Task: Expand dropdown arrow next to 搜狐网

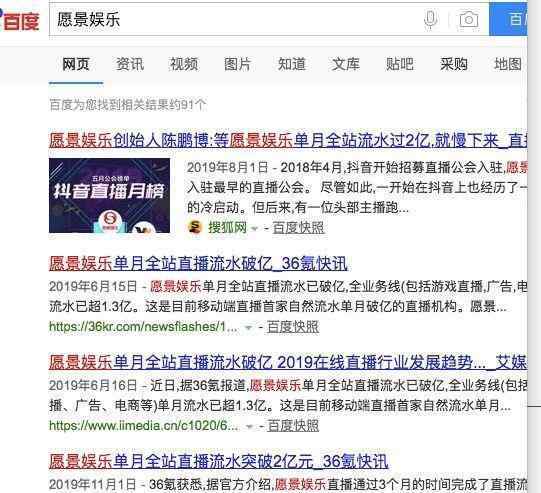Action: tap(255, 228)
